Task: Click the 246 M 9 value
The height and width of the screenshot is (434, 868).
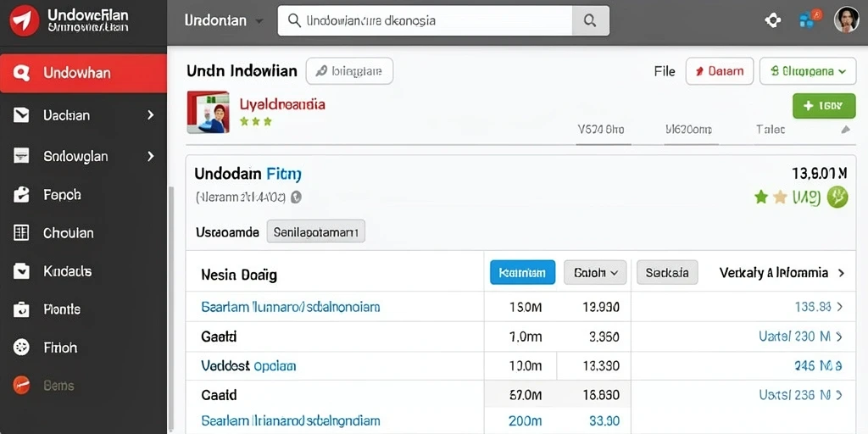Action: (x=818, y=365)
